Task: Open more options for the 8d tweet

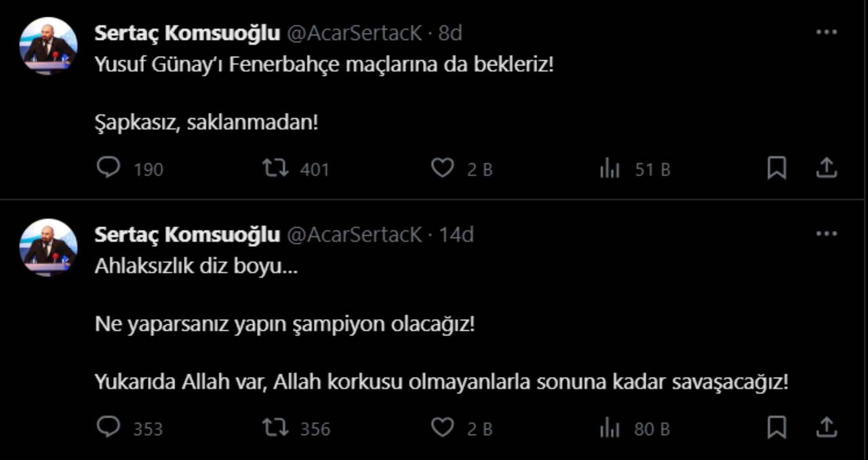Action: 826,32
